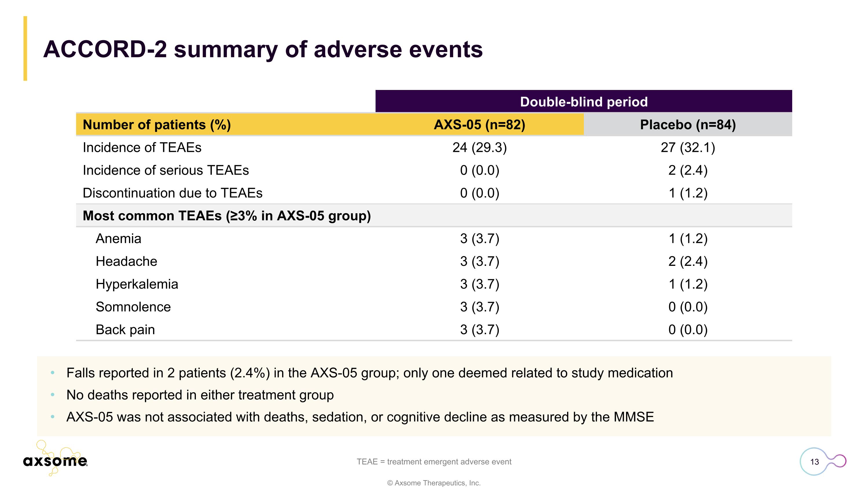
Task: Click the 'Placebo (n=84)' column header
Action: [x=688, y=125]
